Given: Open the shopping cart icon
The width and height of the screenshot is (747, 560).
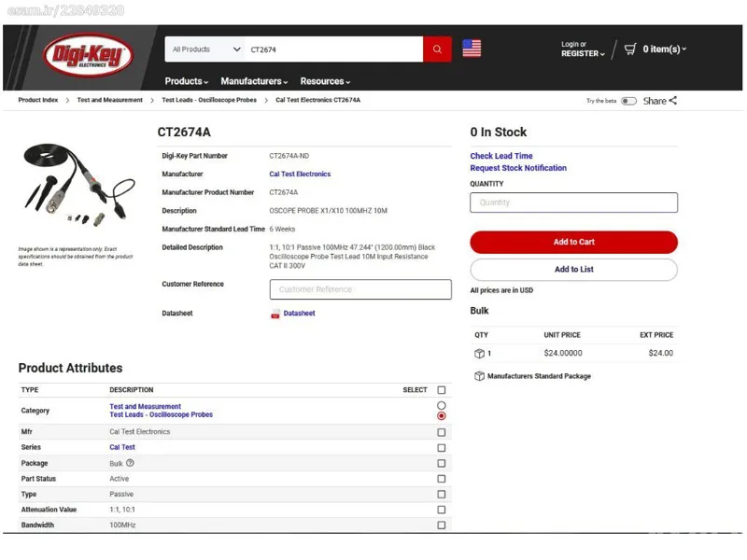Looking at the screenshot, I should click(630, 49).
